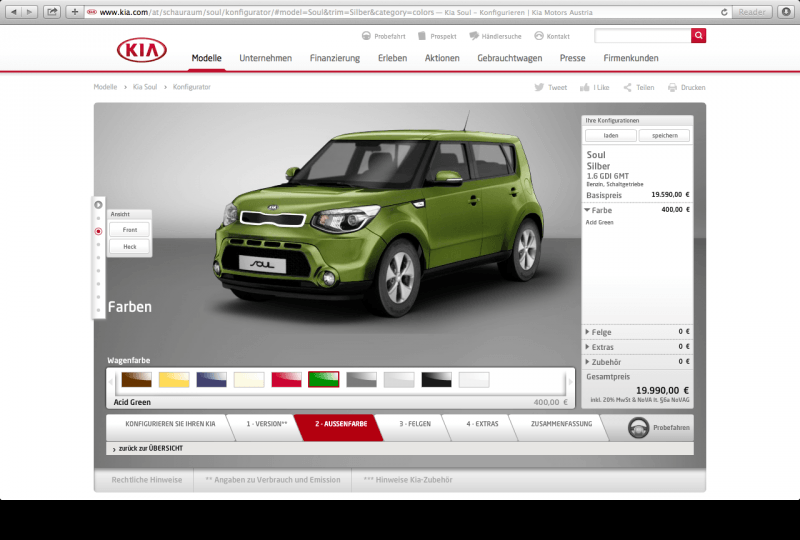Screen dimensions: 800x540
Task: Select the dark blue color swatch
Action: pyautogui.click(x=211, y=379)
